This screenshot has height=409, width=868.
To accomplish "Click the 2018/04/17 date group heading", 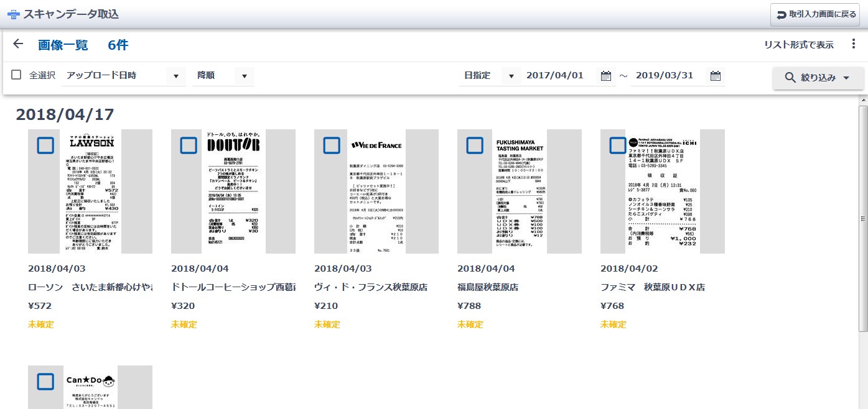I will coord(65,114).
